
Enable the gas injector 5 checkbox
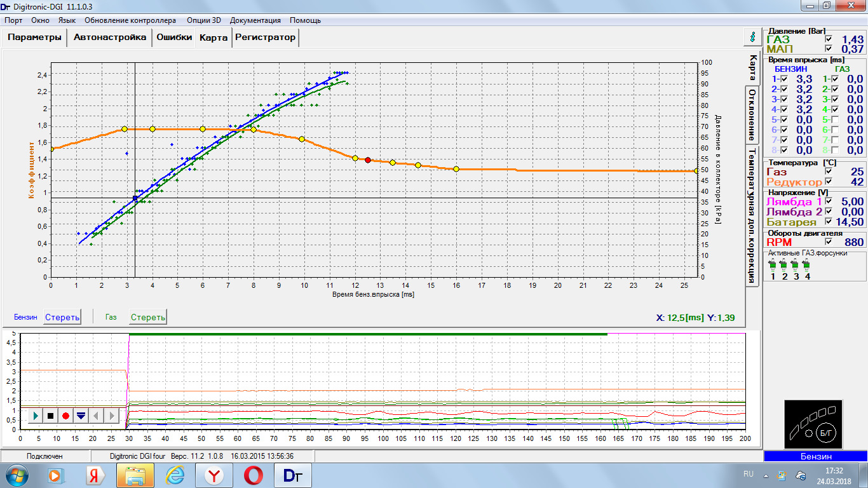pyautogui.click(x=835, y=119)
